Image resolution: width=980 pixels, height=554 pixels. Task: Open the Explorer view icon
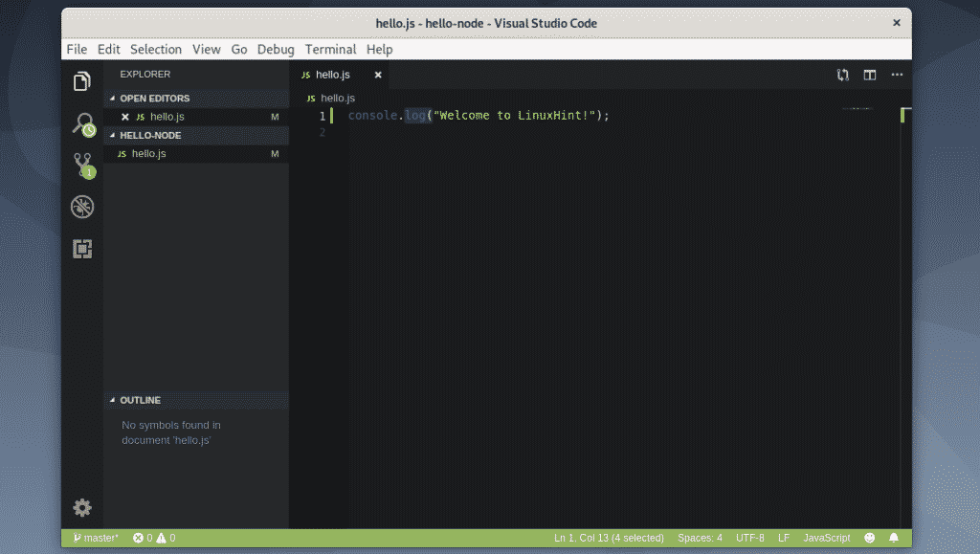[82, 82]
